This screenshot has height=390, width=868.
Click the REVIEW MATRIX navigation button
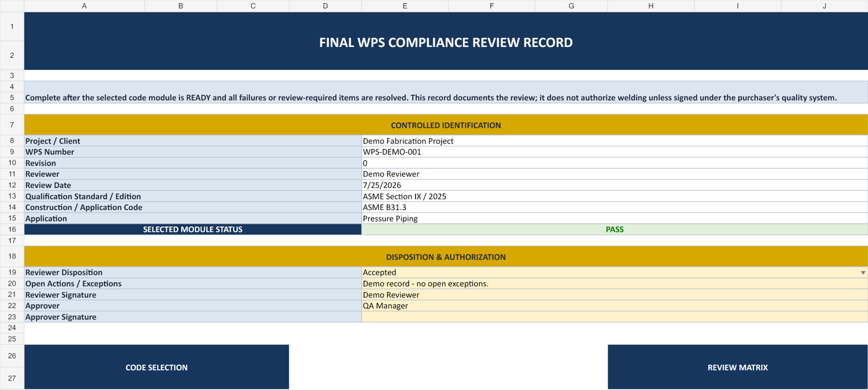click(738, 367)
